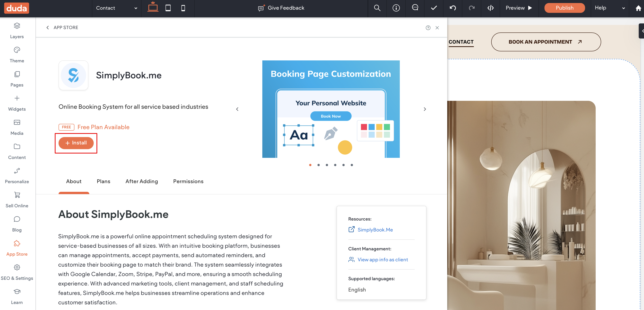
Task: Install the SimplyBook.me app
Action: point(76,143)
